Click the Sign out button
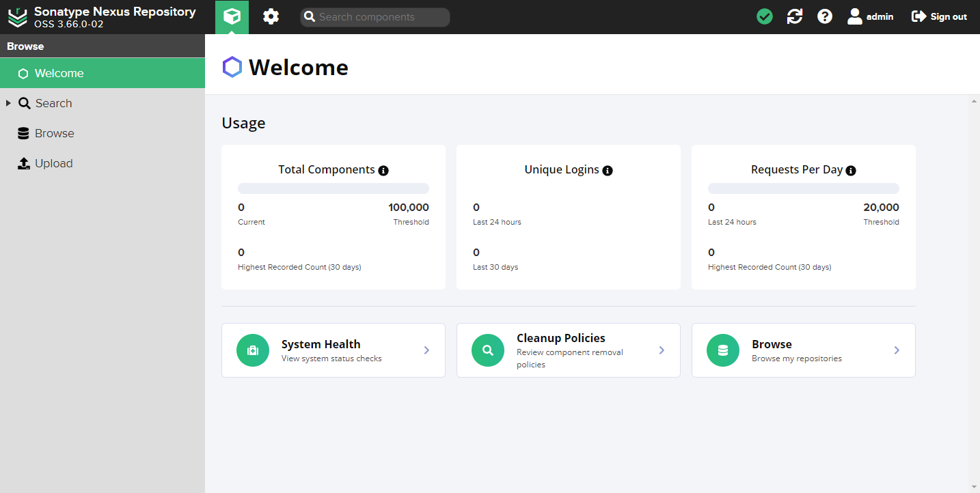Viewport: 980px width, 493px height. 940,16
